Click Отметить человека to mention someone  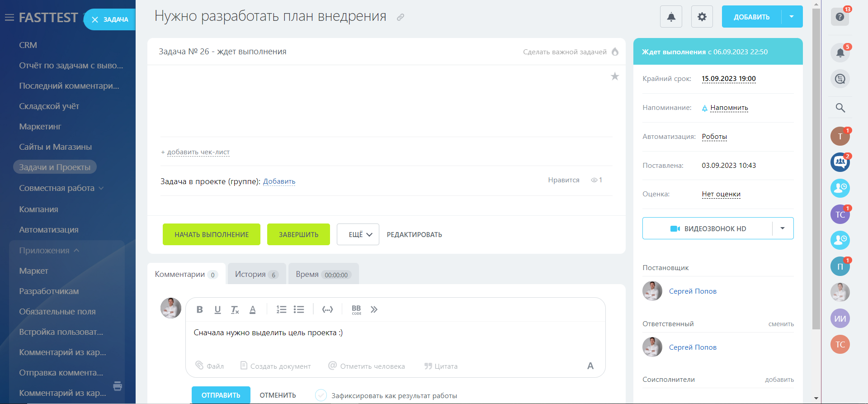[367, 366]
